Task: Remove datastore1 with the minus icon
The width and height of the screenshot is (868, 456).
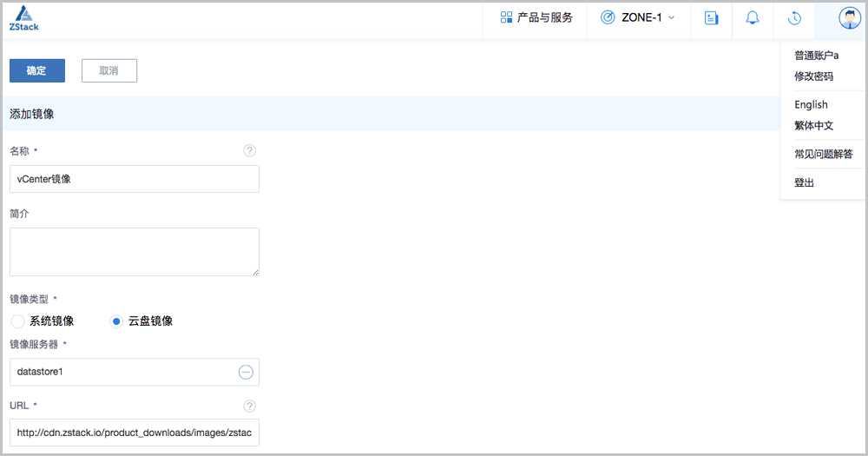Action: click(246, 372)
